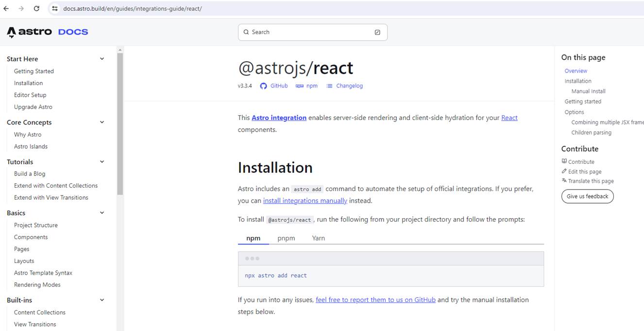This screenshot has width=644, height=331.
Task: Jump to Options in page outline
Action: tap(575, 112)
